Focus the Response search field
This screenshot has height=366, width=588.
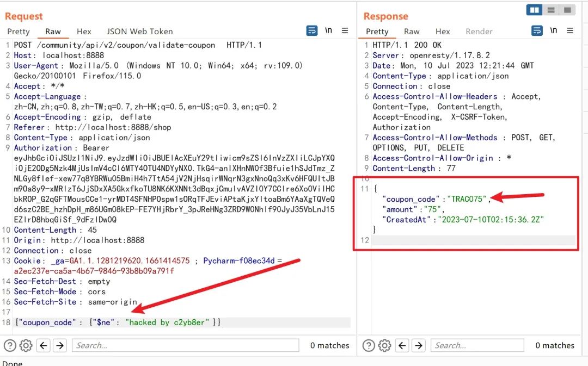(x=477, y=345)
